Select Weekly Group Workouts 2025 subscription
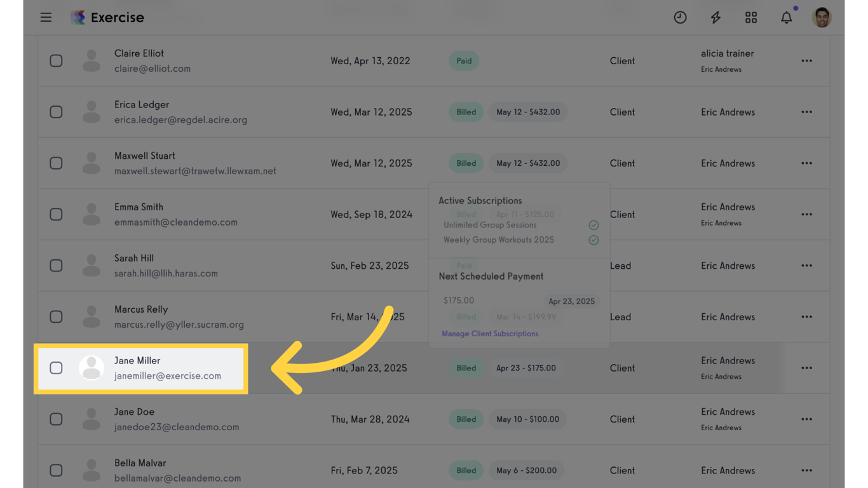Viewport: 868px width, 488px height. coord(499,240)
